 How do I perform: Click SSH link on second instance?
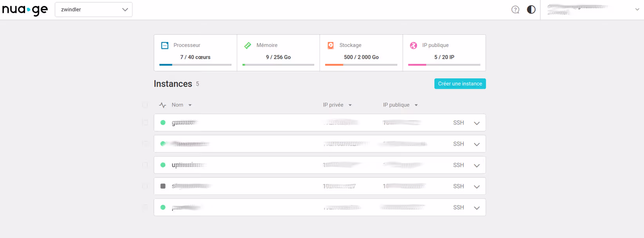(458, 144)
